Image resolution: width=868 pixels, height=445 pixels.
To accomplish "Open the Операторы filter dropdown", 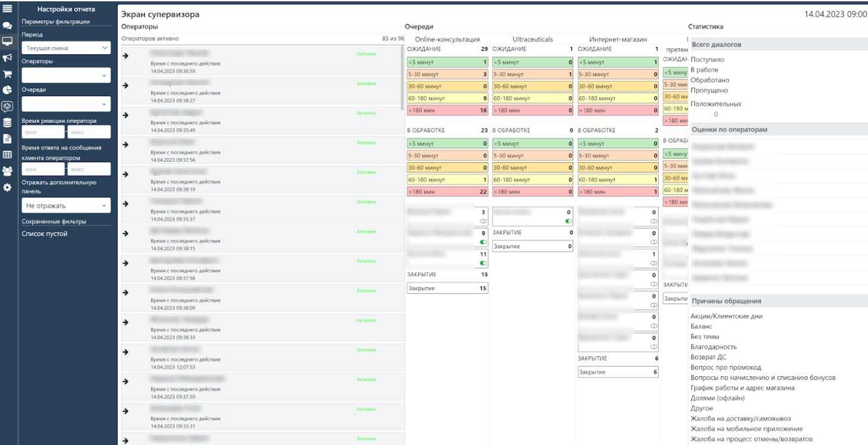I will tap(66, 76).
